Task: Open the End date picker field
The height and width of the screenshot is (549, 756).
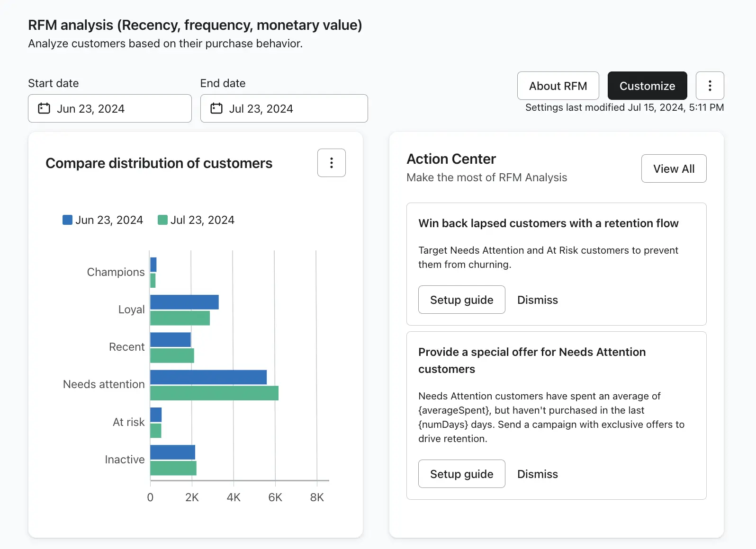Action: tap(284, 108)
